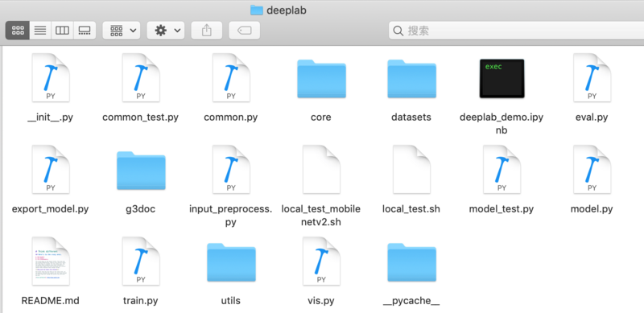Click the local_test.sh file name
This screenshot has width=644, height=313.
(x=411, y=208)
